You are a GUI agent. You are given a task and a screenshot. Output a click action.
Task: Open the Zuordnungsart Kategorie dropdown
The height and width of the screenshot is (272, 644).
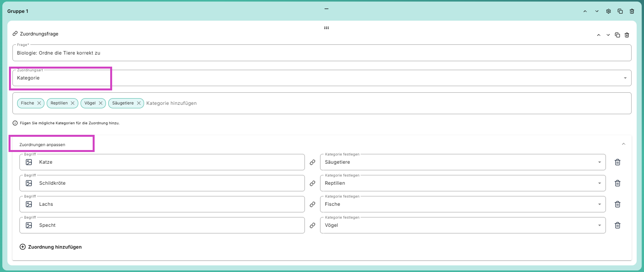click(x=322, y=78)
